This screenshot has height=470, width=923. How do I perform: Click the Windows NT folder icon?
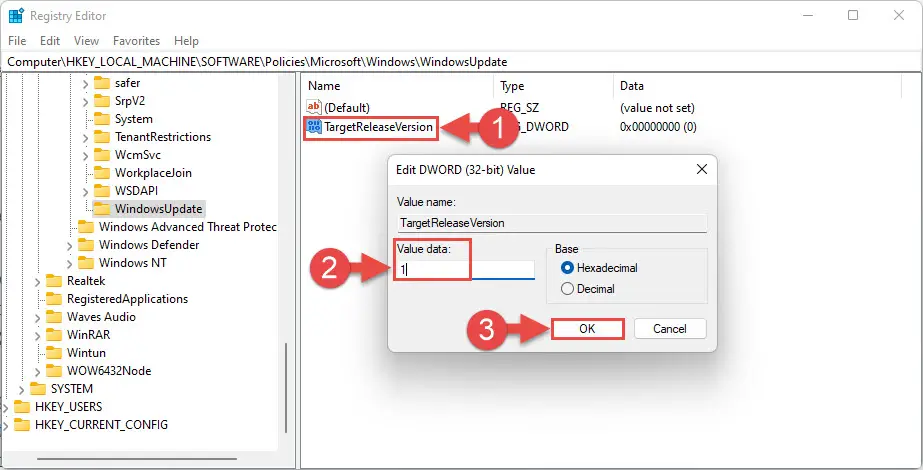point(86,263)
